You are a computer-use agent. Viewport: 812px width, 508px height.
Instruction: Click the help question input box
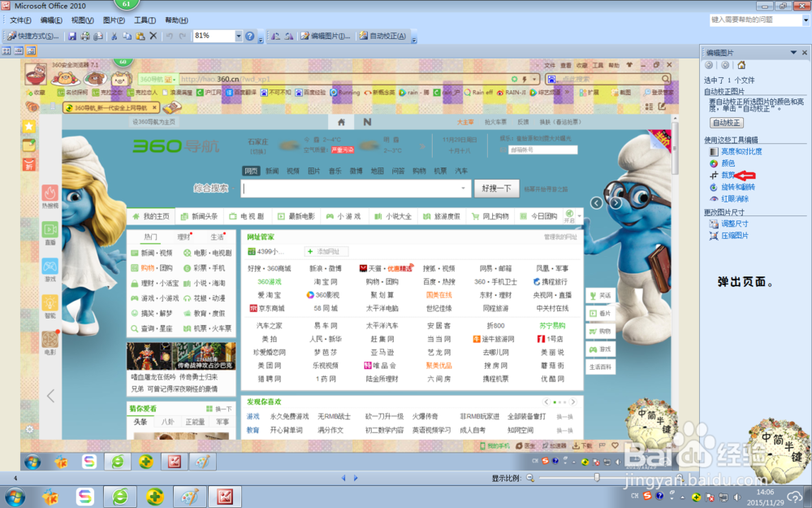click(x=756, y=20)
